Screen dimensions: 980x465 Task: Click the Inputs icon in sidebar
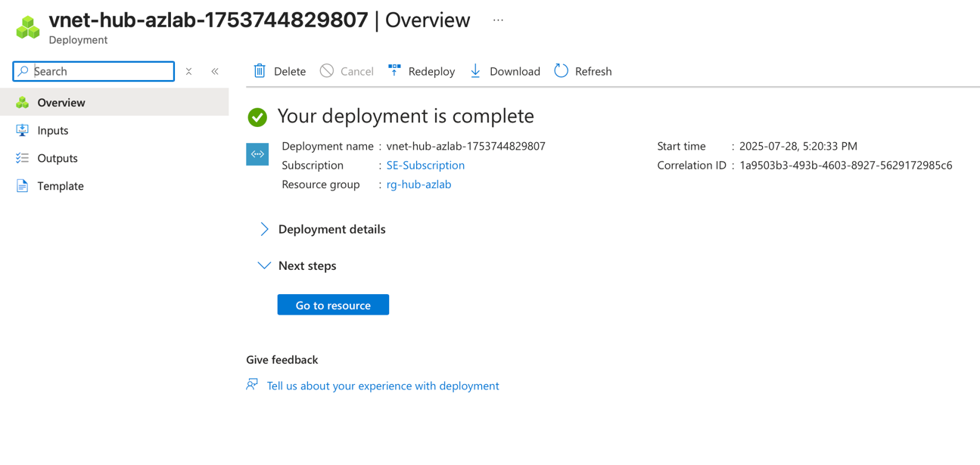(x=23, y=130)
